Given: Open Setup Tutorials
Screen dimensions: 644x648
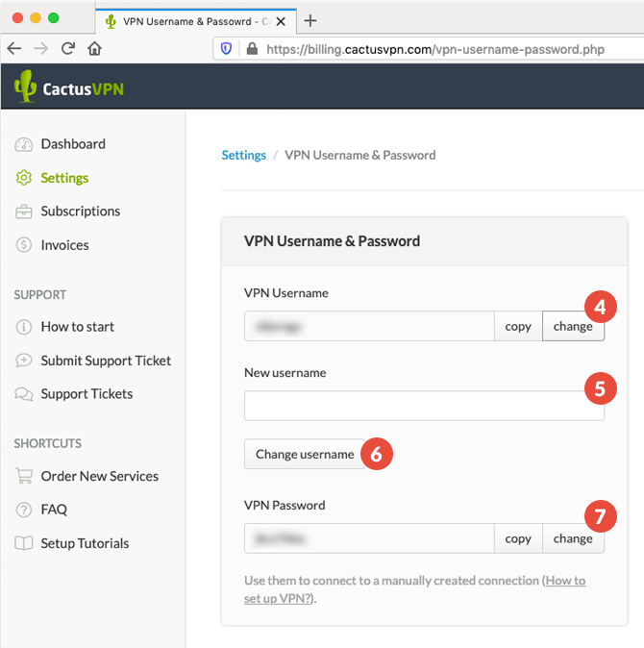Looking at the screenshot, I should (85, 543).
